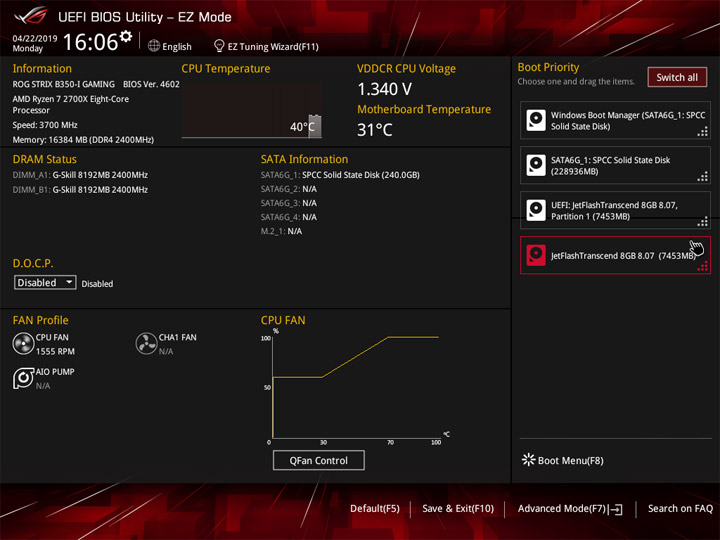Viewport: 720px width, 540px height.
Task: Launch EZ Tuning Wizard(F11)
Action: point(273,47)
